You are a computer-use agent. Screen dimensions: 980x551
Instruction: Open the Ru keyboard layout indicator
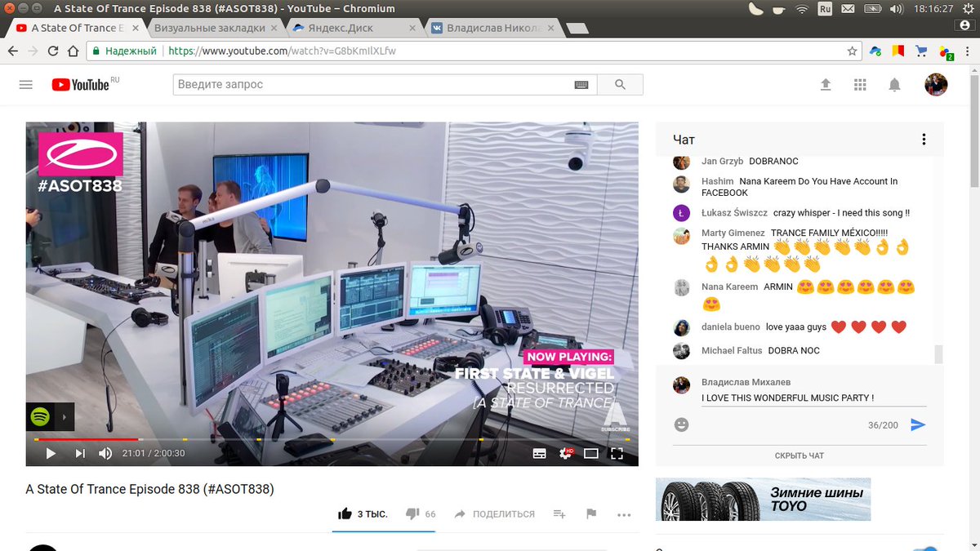(825, 9)
